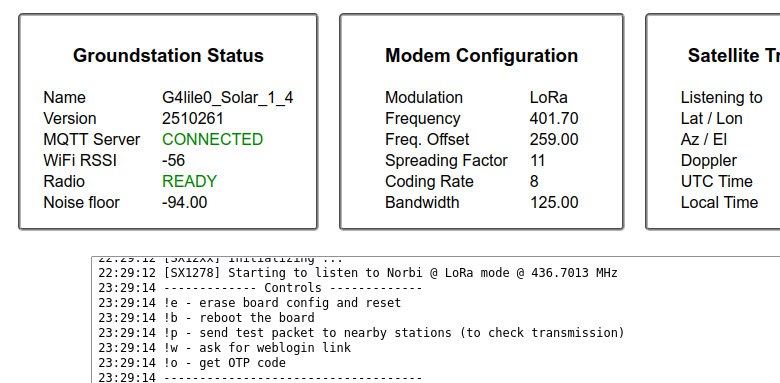
Task: Click the '!w - ask for weblogin link' line
Action: point(224,348)
